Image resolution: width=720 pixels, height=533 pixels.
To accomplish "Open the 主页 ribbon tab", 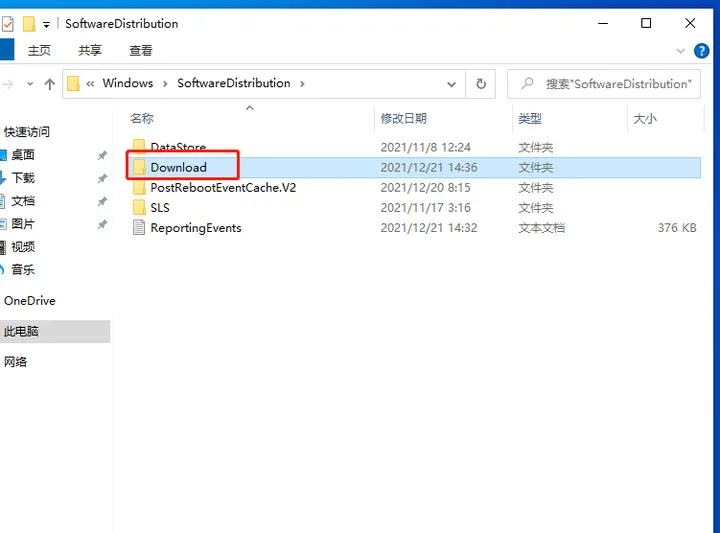I will [x=39, y=50].
